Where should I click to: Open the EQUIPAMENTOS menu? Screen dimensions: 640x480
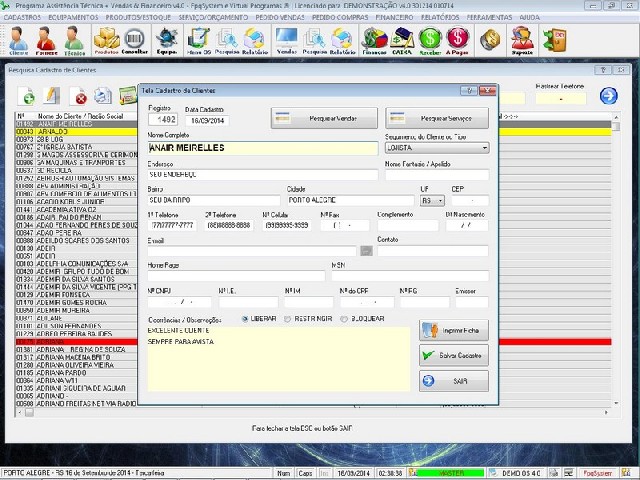[x=73, y=18]
